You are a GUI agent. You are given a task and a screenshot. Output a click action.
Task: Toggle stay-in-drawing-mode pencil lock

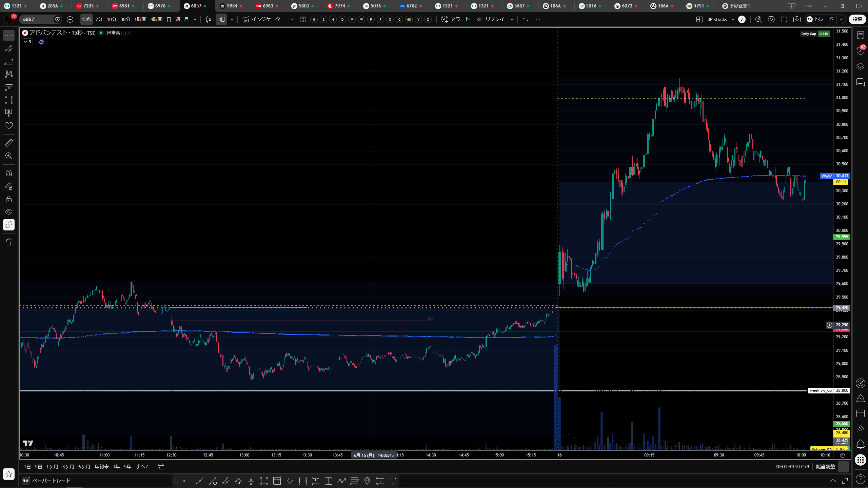(9, 186)
